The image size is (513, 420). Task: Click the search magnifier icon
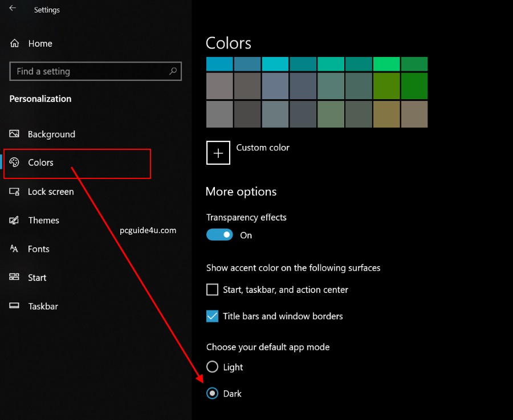point(173,71)
